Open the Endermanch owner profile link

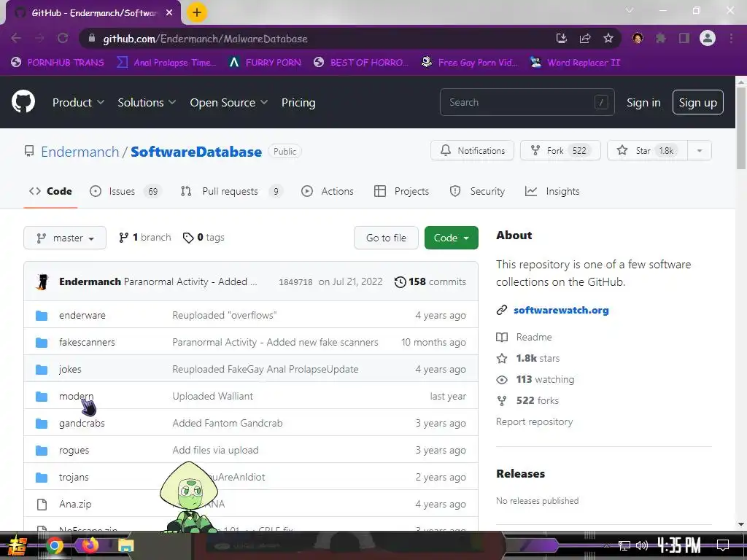point(80,152)
